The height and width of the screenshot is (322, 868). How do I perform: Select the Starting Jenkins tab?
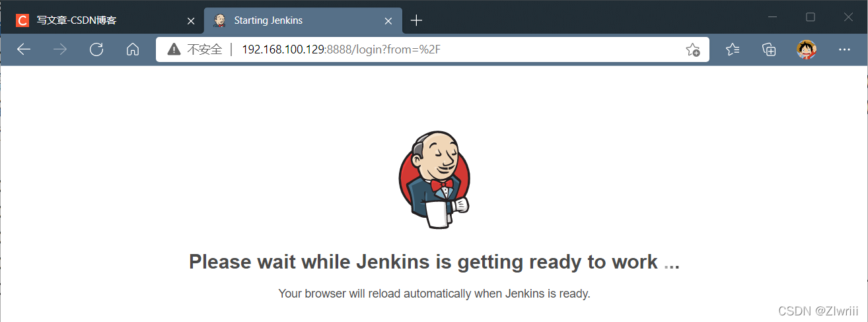pos(303,20)
